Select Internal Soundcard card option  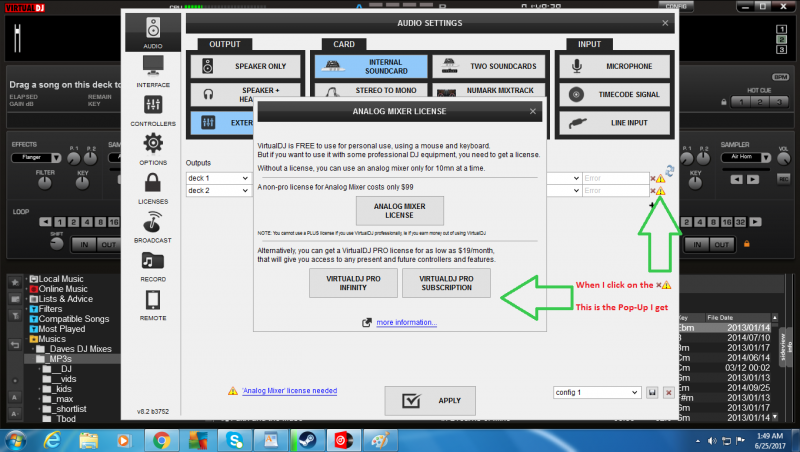[x=371, y=66]
